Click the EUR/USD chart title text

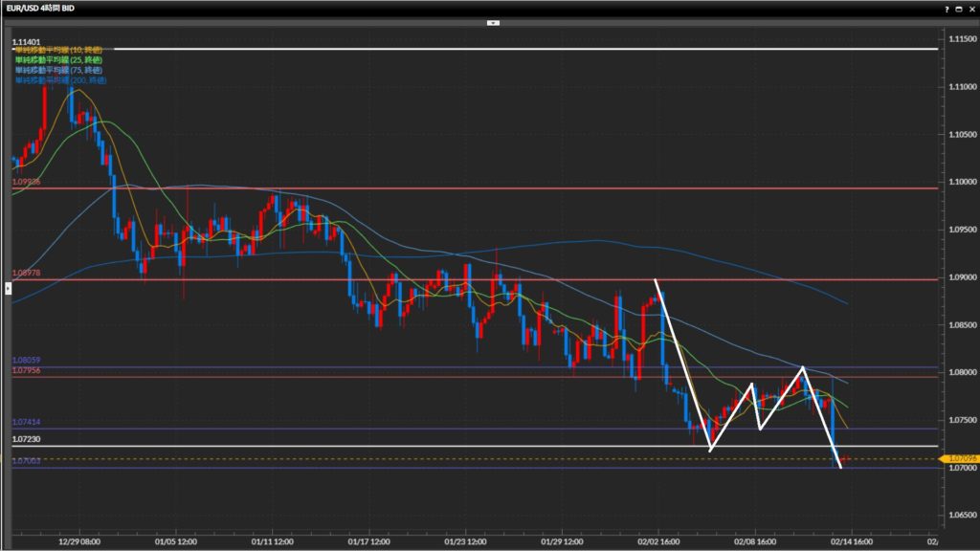[42, 8]
